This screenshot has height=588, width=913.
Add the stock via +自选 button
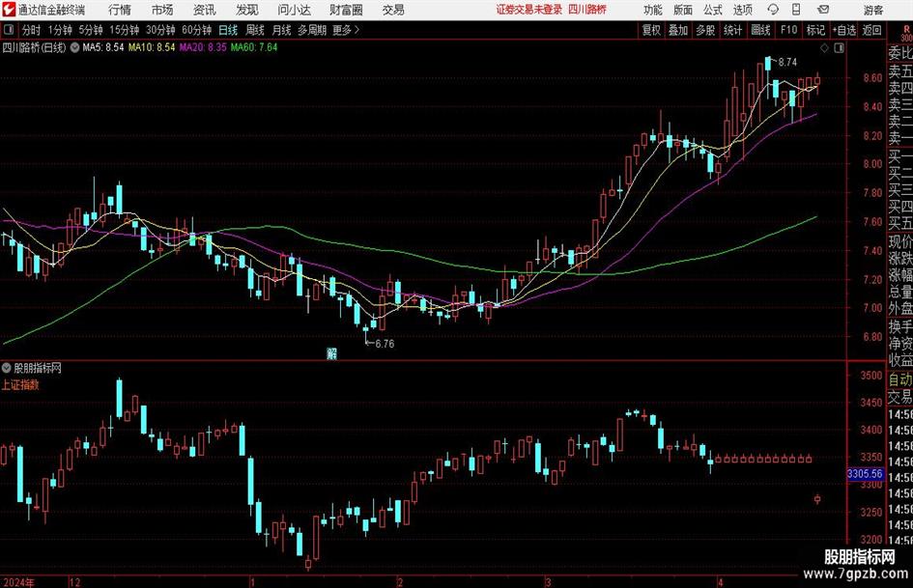pyautogui.click(x=844, y=30)
